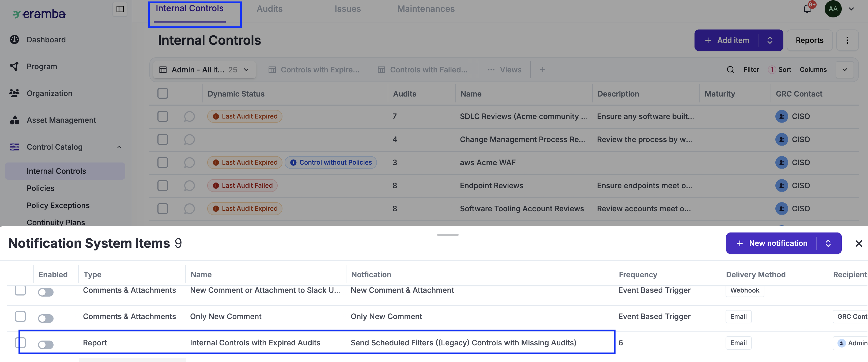
Task: Click the Reports button
Action: 809,40
